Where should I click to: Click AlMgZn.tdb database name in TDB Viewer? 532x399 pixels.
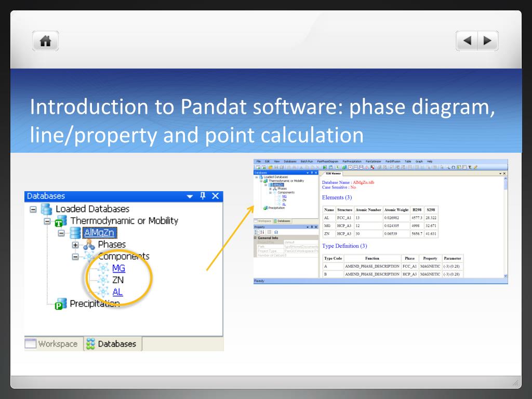363,182
